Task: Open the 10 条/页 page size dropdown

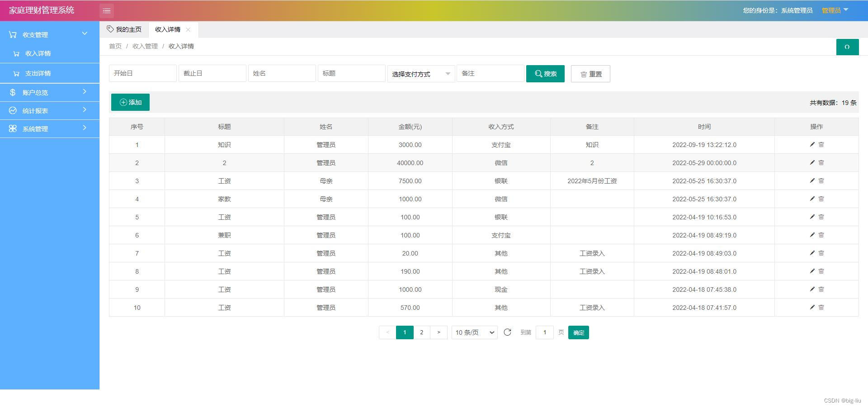Action: (474, 332)
